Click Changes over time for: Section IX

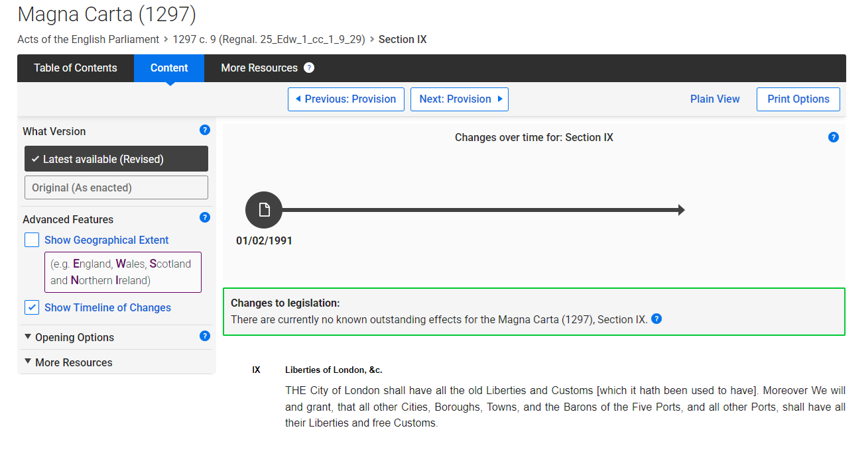[534, 137]
